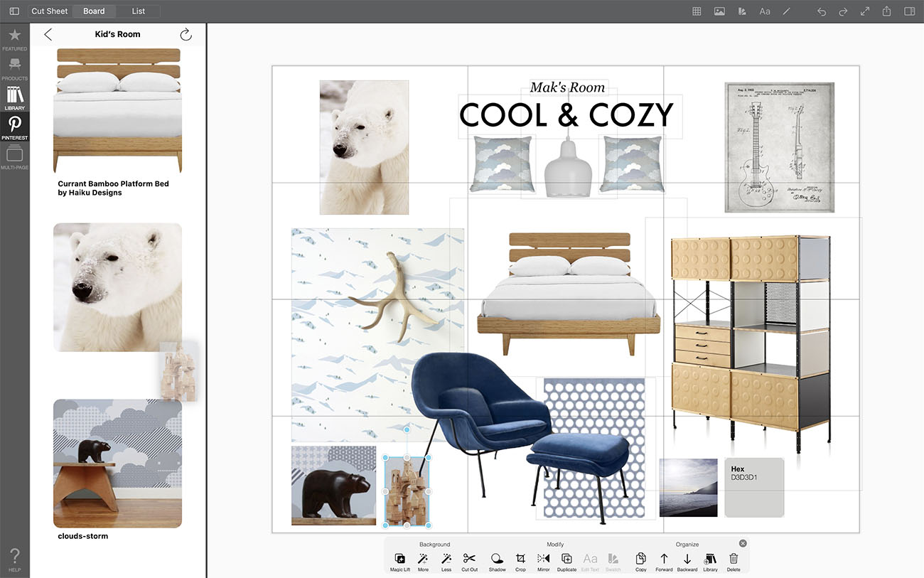
Task: Toggle the left sidebar panel visibility
Action: pos(14,11)
